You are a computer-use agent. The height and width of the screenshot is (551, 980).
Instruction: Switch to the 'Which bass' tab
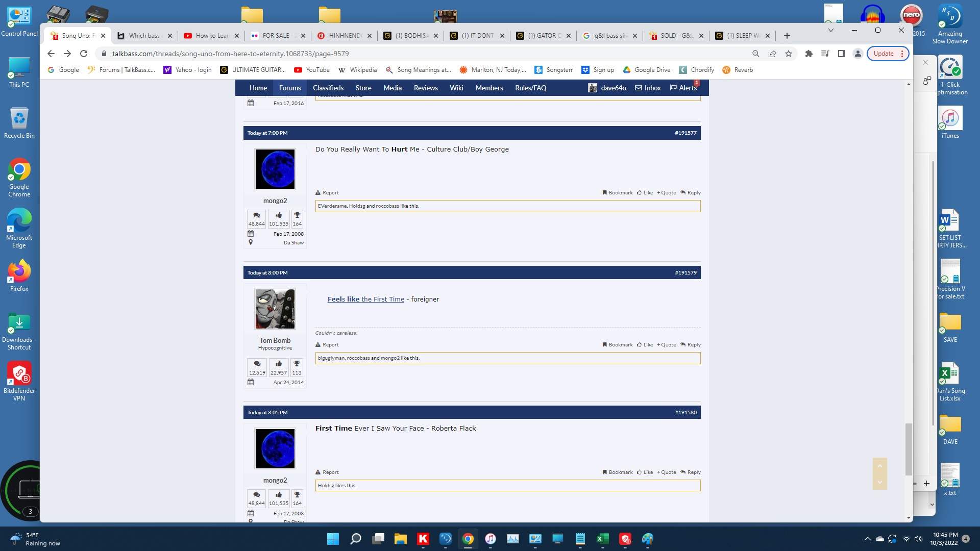click(144, 36)
